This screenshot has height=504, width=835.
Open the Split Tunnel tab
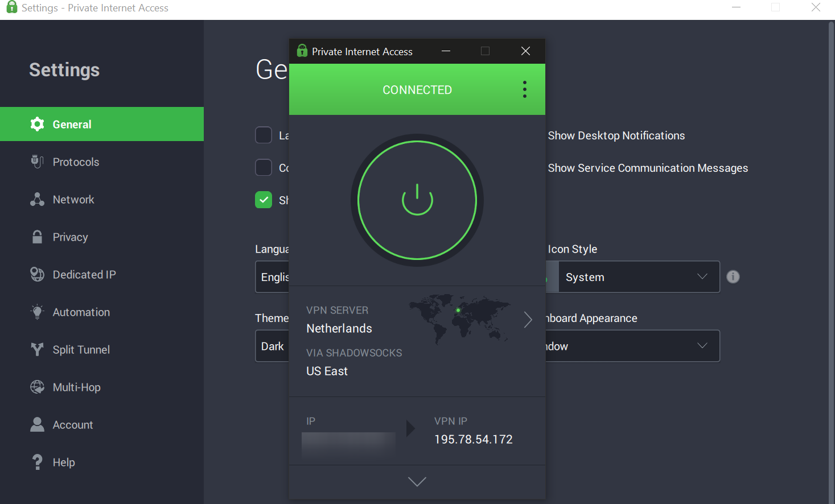(x=102, y=349)
